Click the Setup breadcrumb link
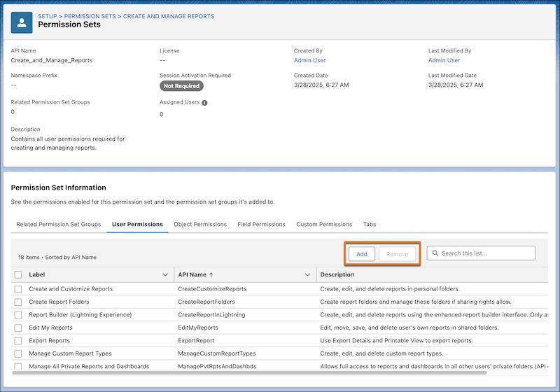Viewport: 560px width, 392px height. click(x=47, y=16)
